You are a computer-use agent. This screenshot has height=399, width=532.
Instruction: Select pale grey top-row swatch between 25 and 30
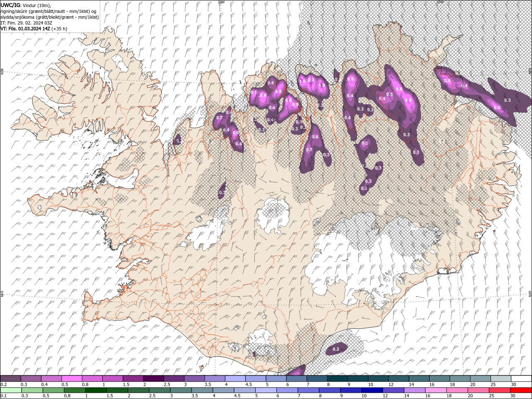coord(500,379)
